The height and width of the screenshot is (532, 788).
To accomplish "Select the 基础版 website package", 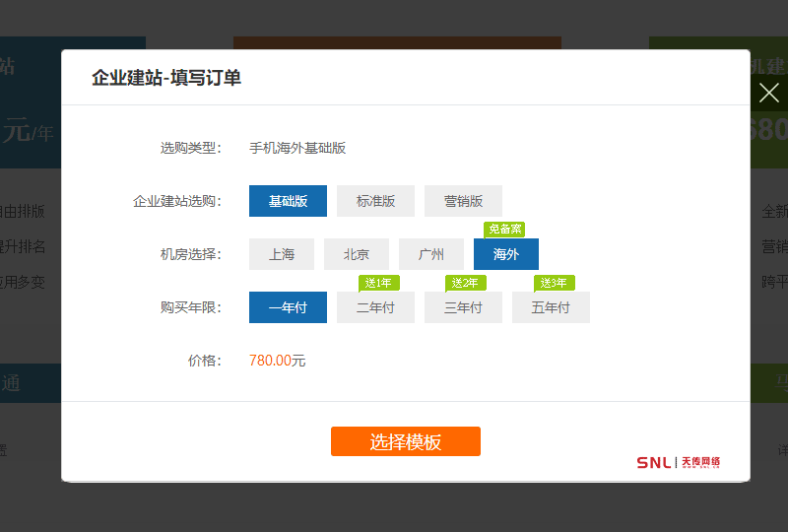I will tap(288, 201).
